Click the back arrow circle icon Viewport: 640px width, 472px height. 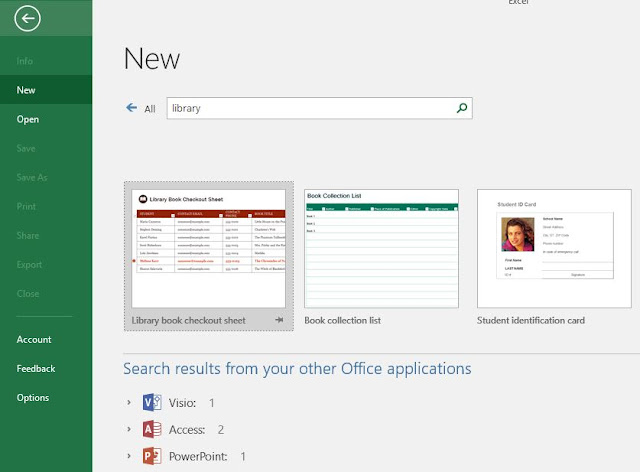click(27, 18)
